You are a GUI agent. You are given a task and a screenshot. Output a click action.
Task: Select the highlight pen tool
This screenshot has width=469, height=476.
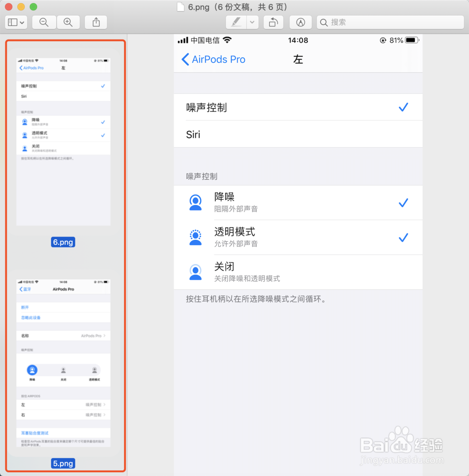(236, 22)
